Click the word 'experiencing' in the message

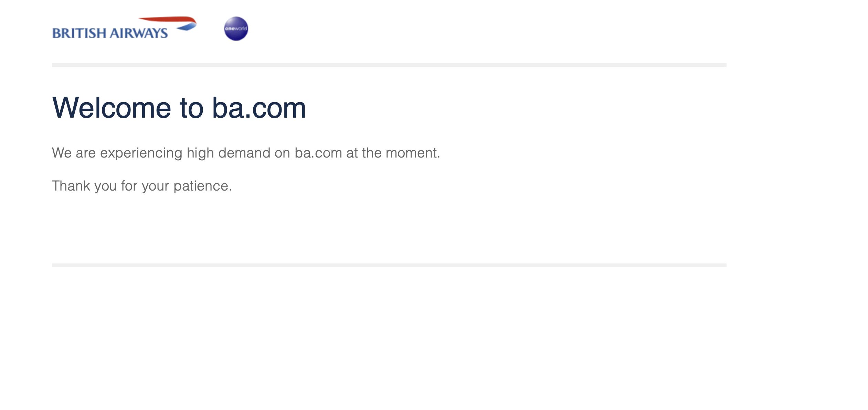pos(141,153)
